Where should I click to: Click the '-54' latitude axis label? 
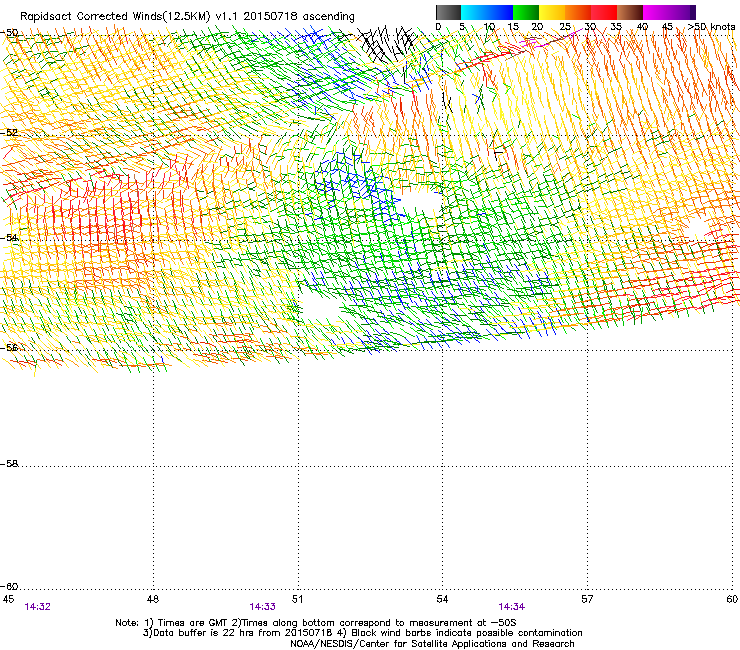pyautogui.click(x=9, y=237)
